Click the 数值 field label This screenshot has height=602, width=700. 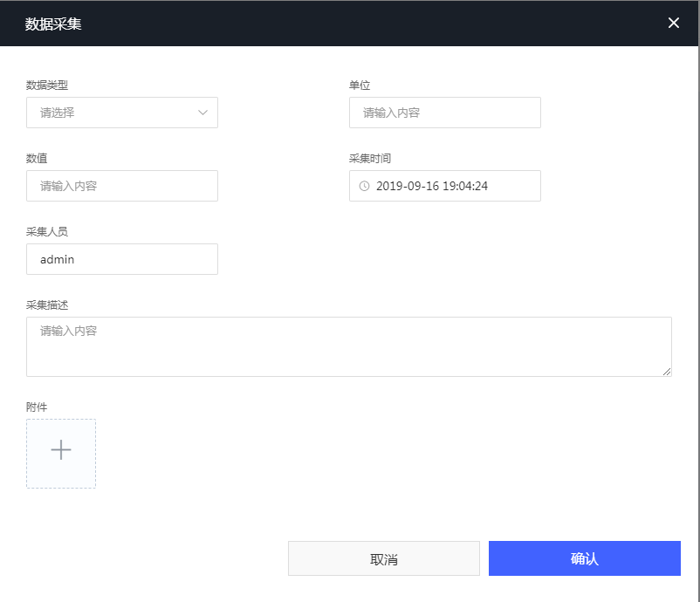coord(37,159)
